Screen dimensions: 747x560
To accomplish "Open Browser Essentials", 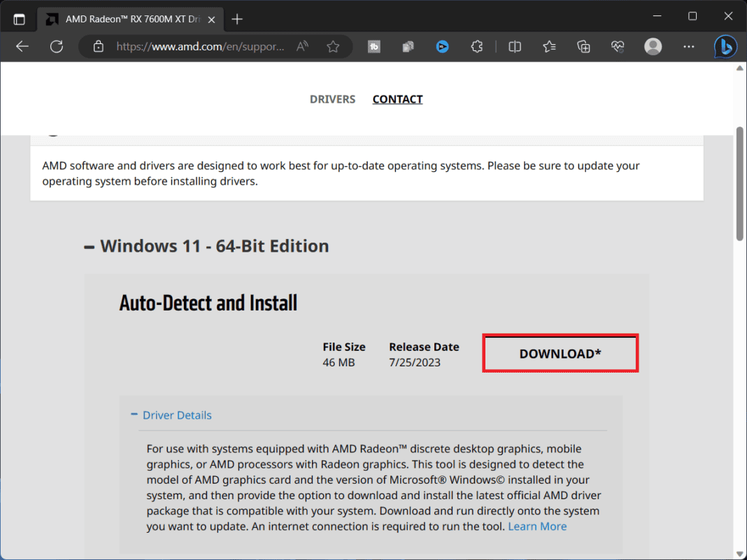I will [x=618, y=46].
